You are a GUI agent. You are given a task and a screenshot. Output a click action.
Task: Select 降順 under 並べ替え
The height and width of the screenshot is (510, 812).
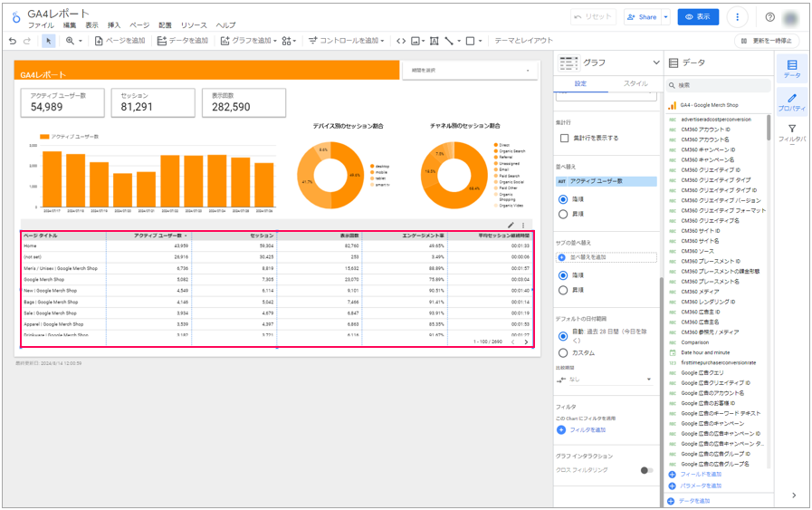click(x=563, y=199)
